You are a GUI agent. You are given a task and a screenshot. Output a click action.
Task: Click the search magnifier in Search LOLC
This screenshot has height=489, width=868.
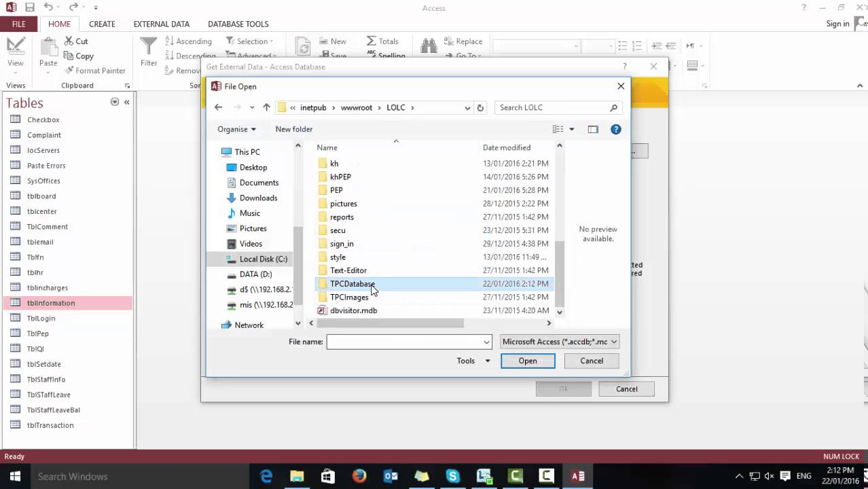coord(613,107)
